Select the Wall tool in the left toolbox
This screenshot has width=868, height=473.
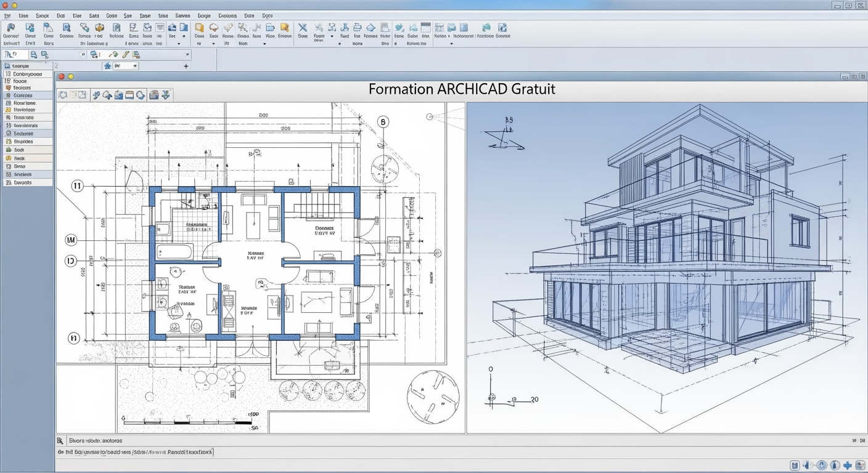click(x=28, y=102)
